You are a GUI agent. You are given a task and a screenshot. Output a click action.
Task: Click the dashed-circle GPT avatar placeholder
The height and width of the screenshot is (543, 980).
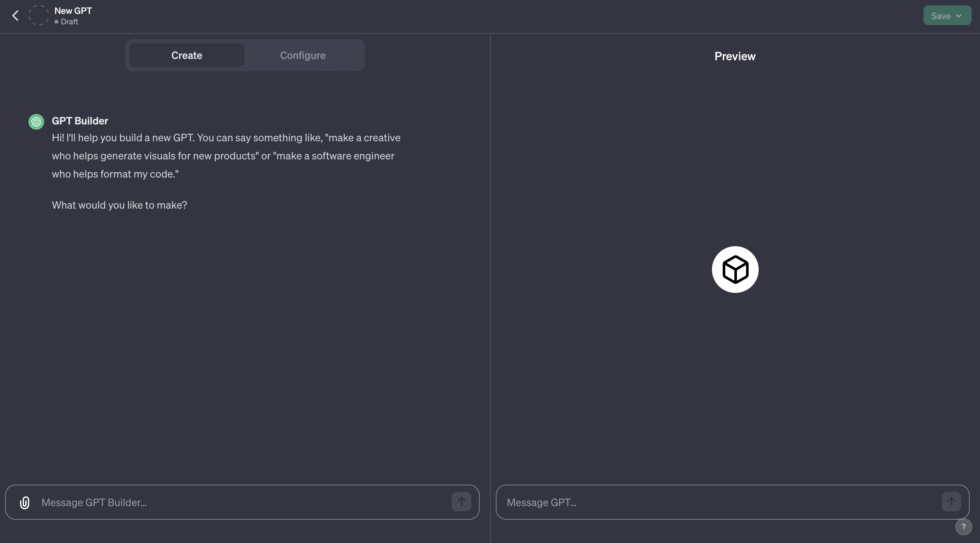tap(39, 16)
